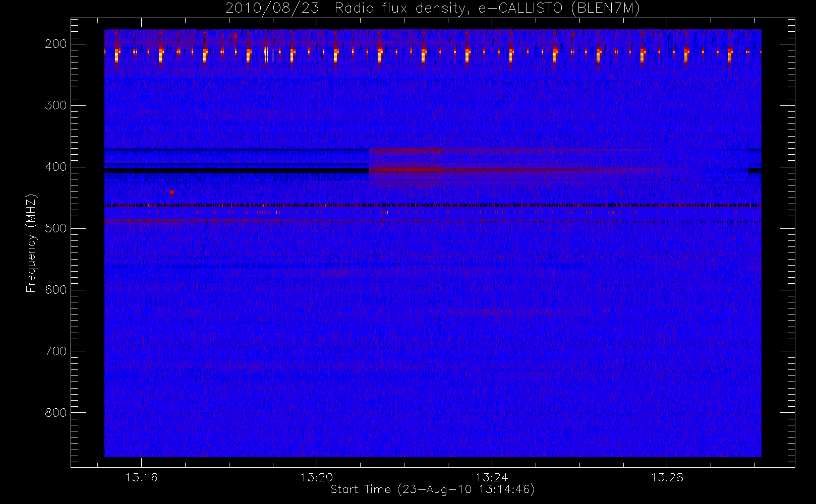Image resolution: width=816 pixels, height=504 pixels.
Task: Click the 13:20 time tick label
Action: [317, 477]
